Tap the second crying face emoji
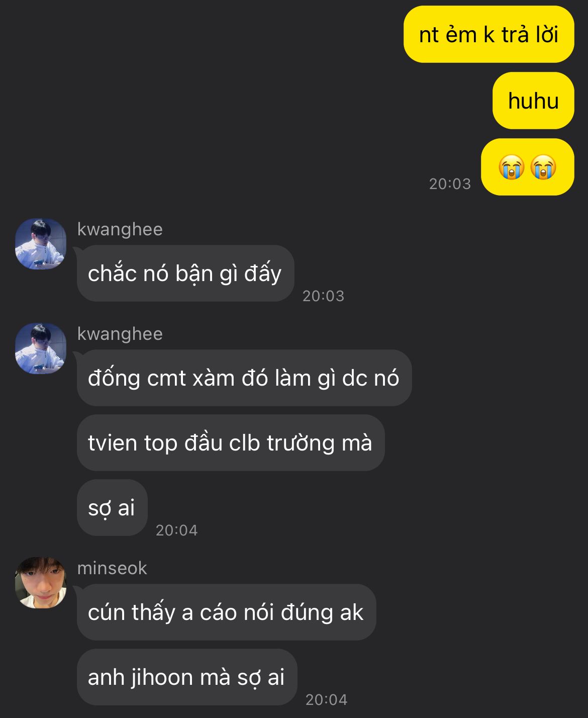Screen dimensions: 588x718 pos(543,167)
